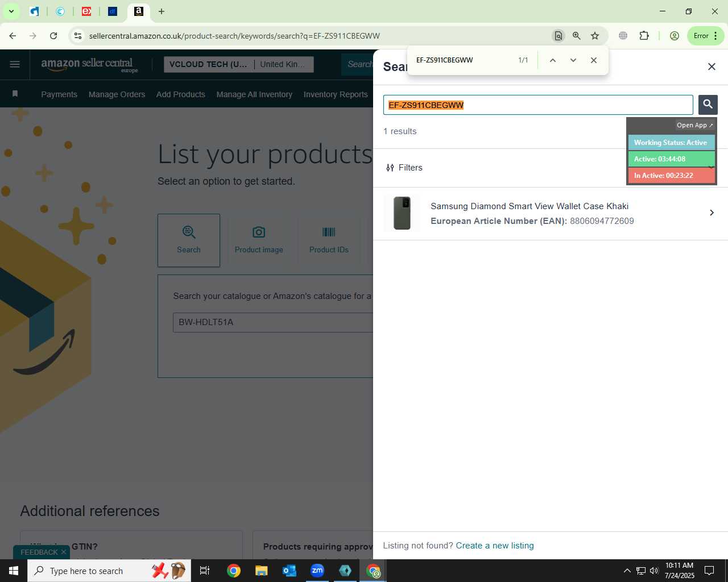Select the Product image option tile
728x582 pixels.
click(x=259, y=240)
